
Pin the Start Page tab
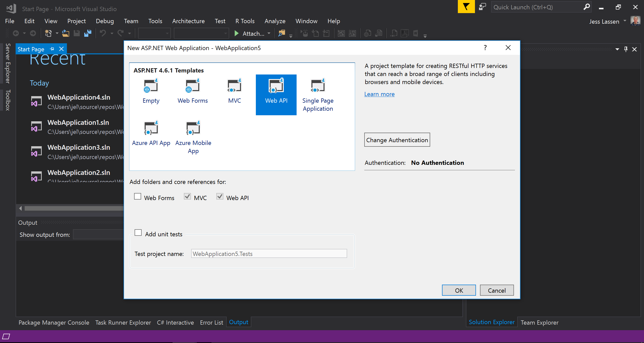pos(52,49)
